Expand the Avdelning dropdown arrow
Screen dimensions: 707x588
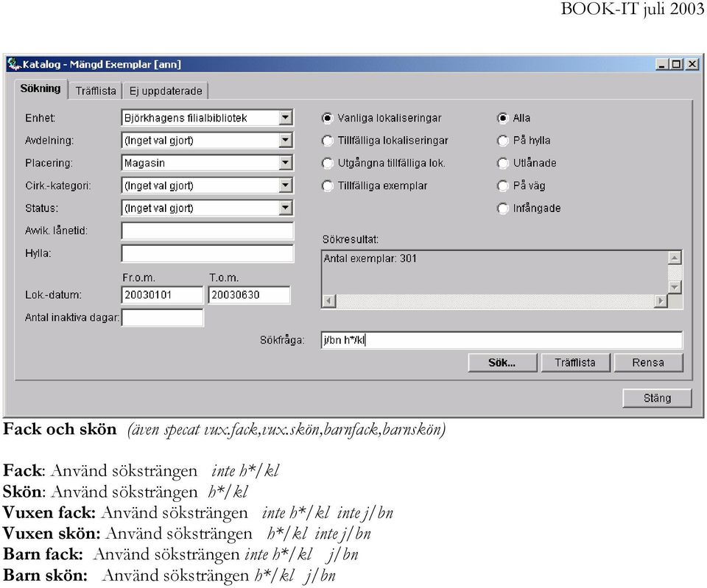(x=285, y=140)
